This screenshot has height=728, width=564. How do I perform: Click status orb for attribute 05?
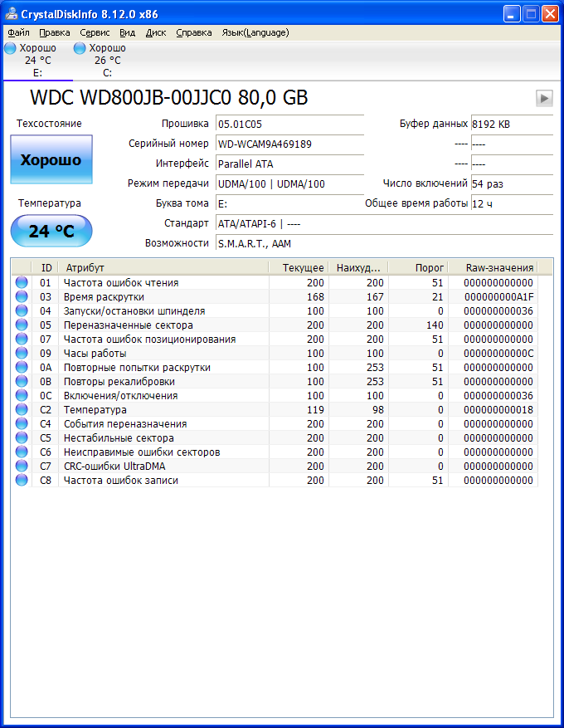point(22,325)
